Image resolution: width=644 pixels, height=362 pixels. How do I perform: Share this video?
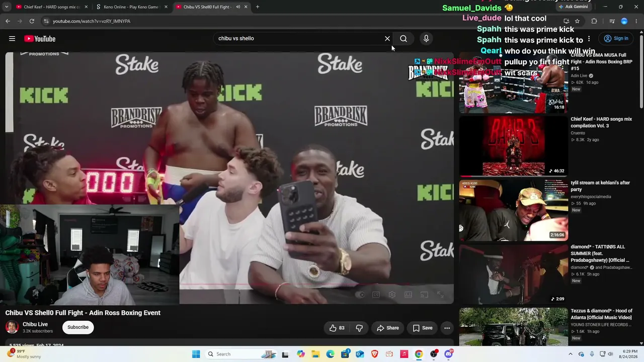pos(387,328)
